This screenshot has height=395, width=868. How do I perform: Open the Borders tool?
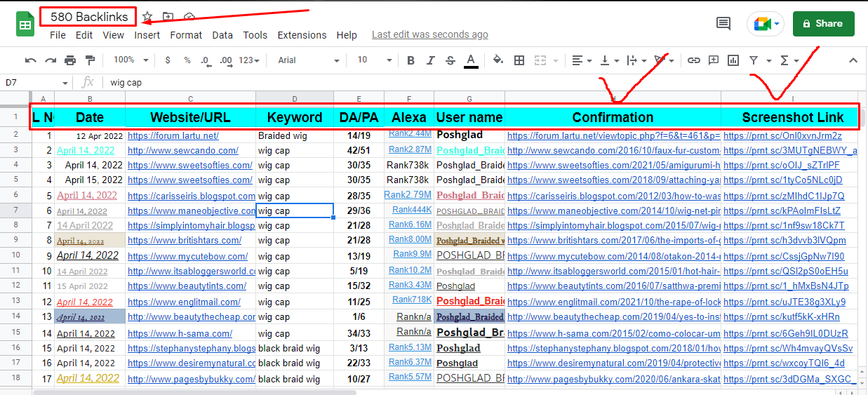tap(519, 60)
